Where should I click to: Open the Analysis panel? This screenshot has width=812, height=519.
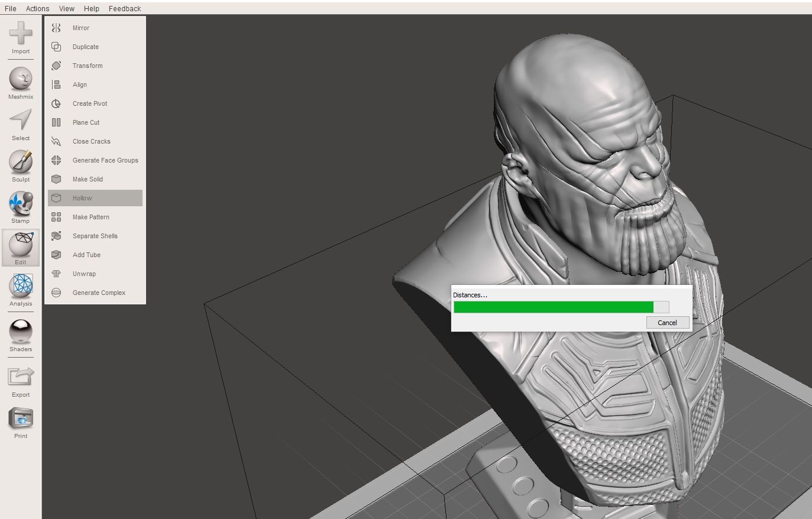point(21,288)
